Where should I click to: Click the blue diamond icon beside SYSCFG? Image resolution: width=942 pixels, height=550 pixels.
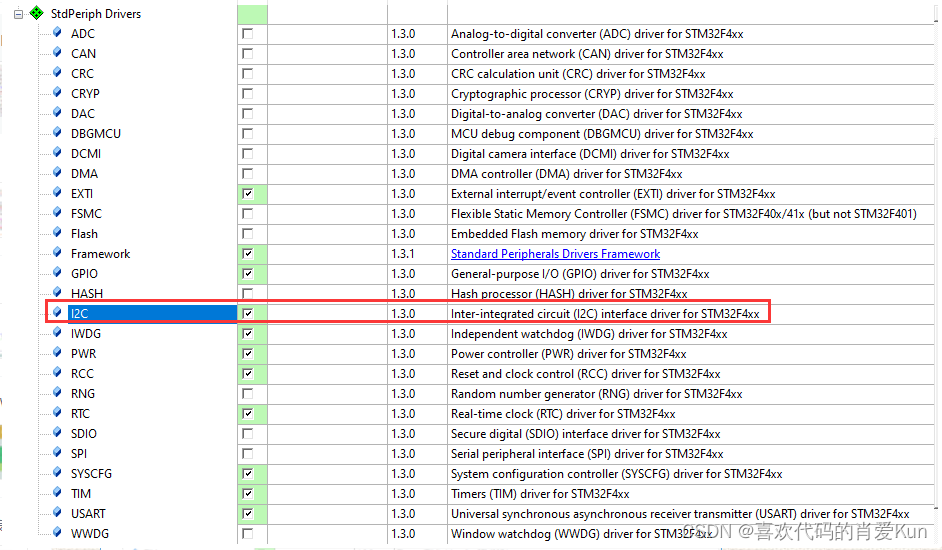[x=57, y=472]
